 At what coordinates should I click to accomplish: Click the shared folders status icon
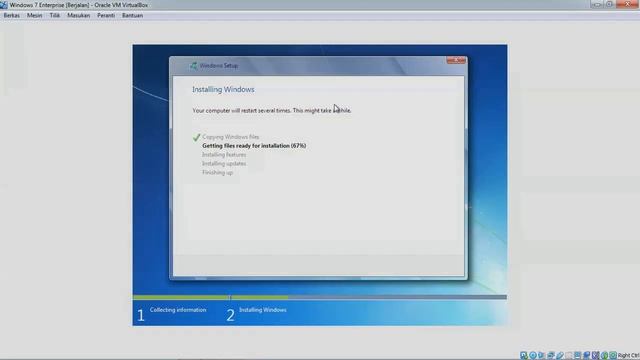tap(569, 356)
